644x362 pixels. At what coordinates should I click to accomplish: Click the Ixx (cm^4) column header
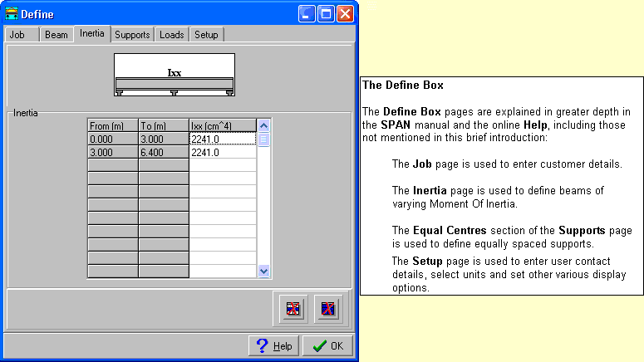click(223, 126)
